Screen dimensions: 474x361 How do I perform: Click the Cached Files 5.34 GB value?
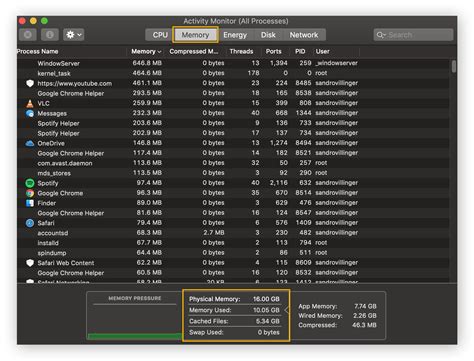pos(267,321)
